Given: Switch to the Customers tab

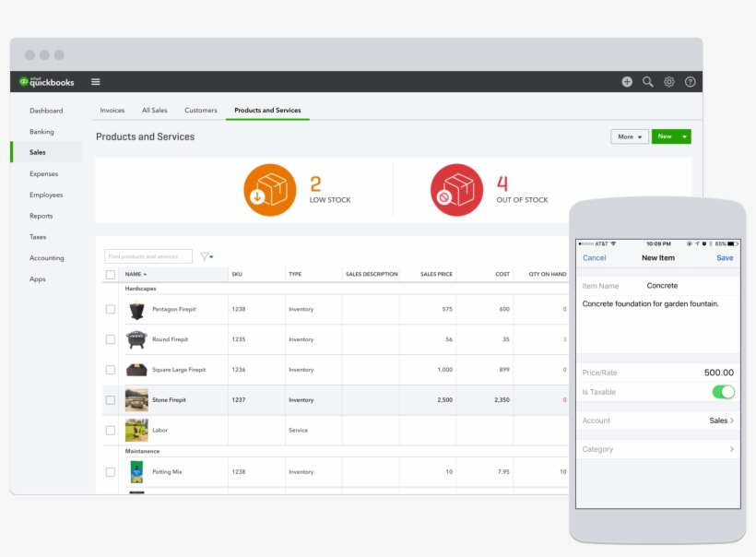Looking at the screenshot, I should point(200,111).
